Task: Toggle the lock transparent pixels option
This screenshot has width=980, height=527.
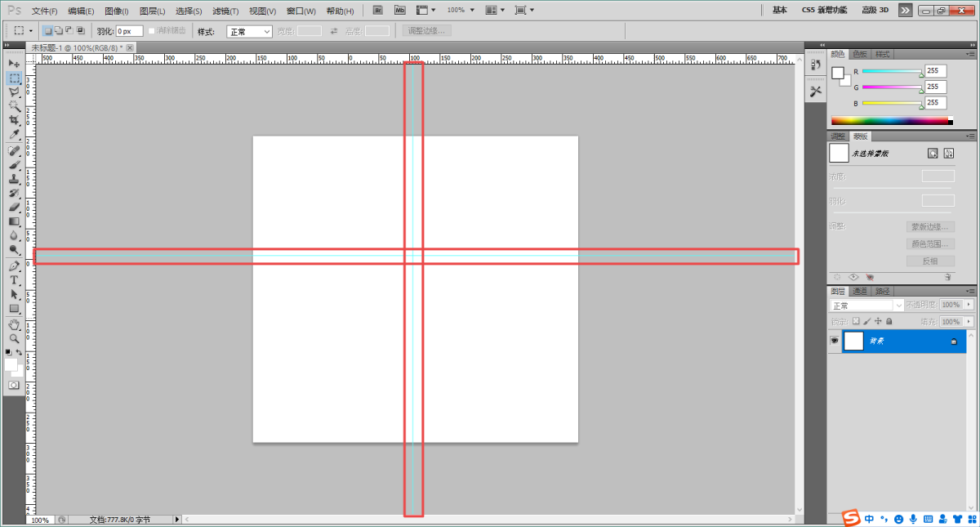Action: (x=855, y=322)
